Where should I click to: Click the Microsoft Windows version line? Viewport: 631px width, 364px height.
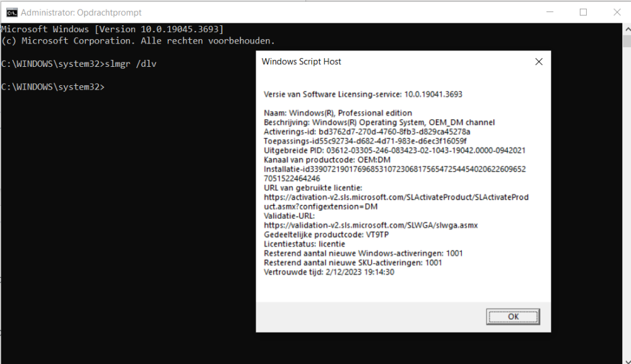pos(112,30)
